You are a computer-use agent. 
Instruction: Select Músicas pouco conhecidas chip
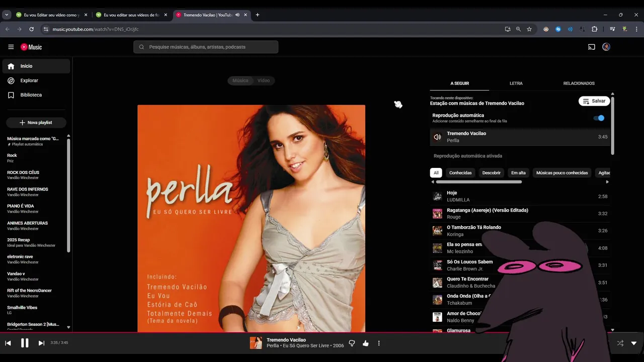coord(562,172)
